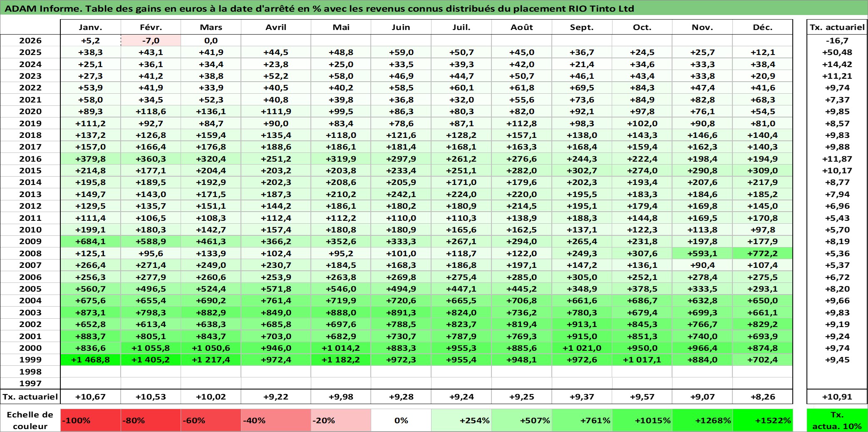Image resolution: width=868 pixels, height=432 pixels.
Task: Select the Févr. column header
Action: [151, 27]
